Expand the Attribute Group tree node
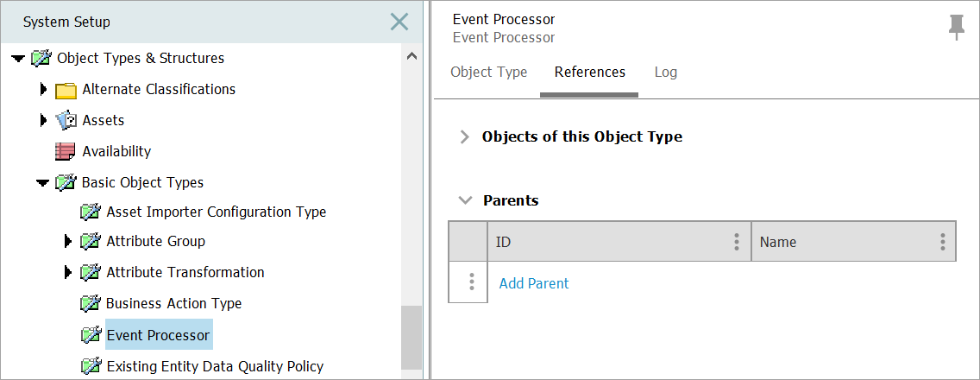Image resolution: width=980 pixels, height=380 pixels. click(68, 242)
